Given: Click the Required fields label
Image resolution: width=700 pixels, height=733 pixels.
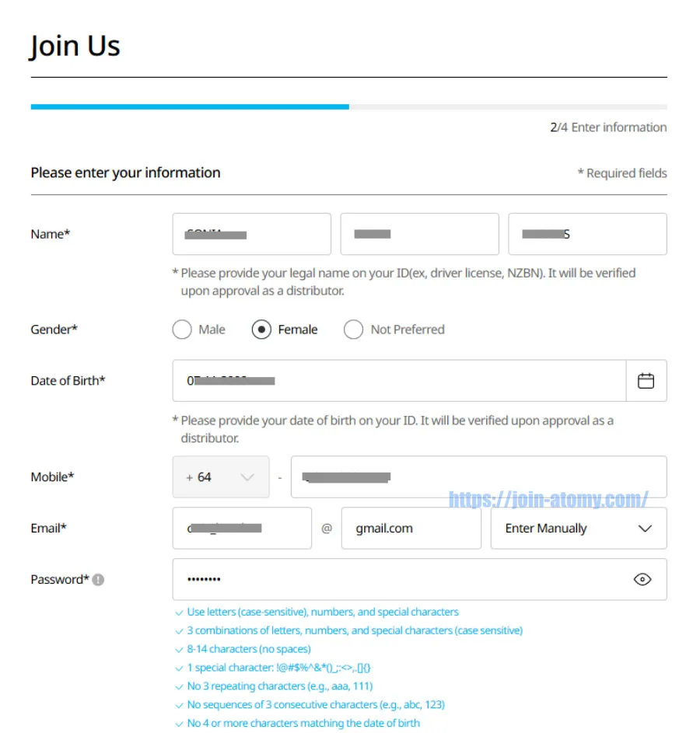Looking at the screenshot, I should pyautogui.click(x=622, y=173).
